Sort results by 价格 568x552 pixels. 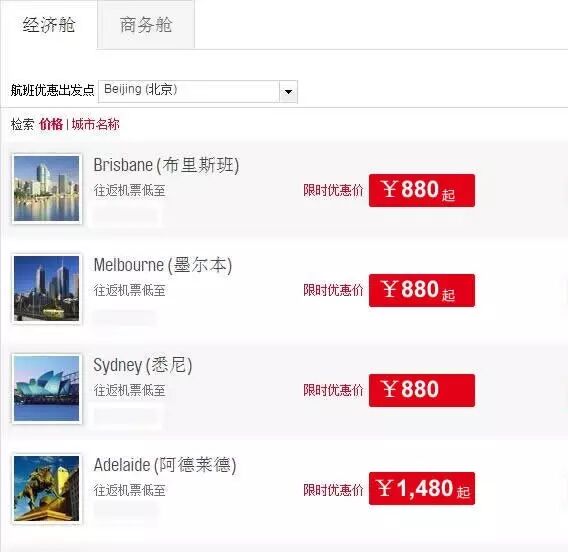tap(51, 124)
